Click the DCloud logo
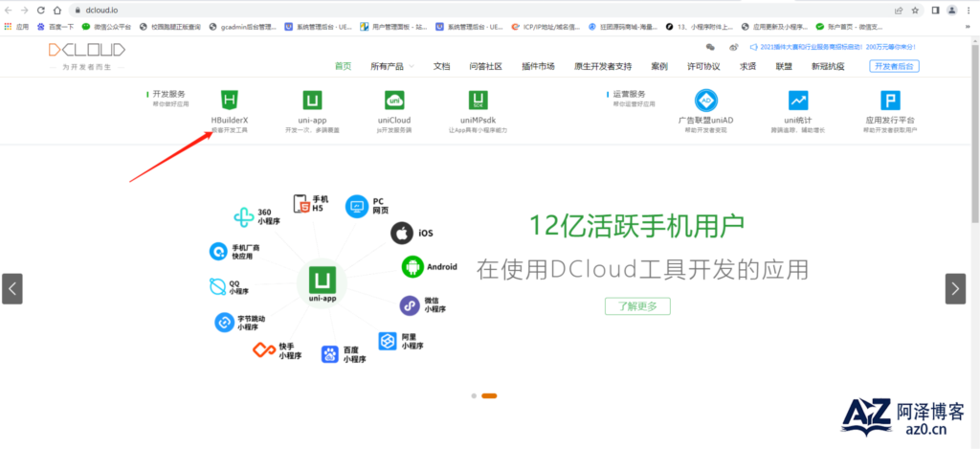The image size is (980, 449). coord(87,50)
